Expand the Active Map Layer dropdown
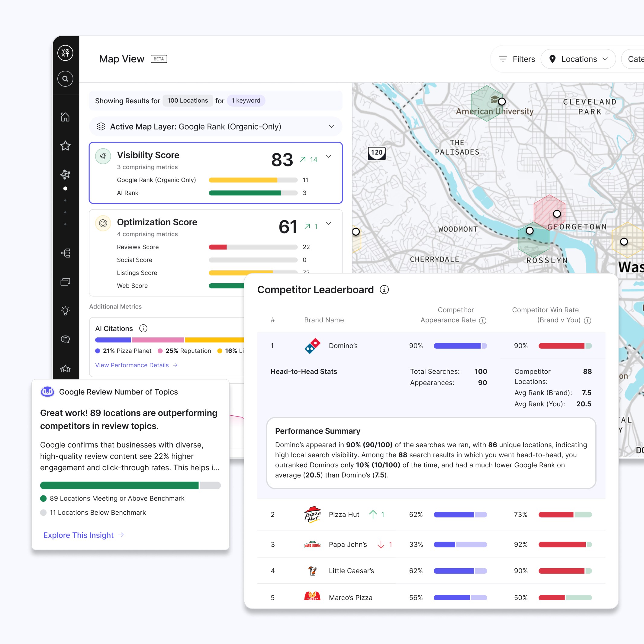The width and height of the screenshot is (644, 644). [x=331, y=127]
